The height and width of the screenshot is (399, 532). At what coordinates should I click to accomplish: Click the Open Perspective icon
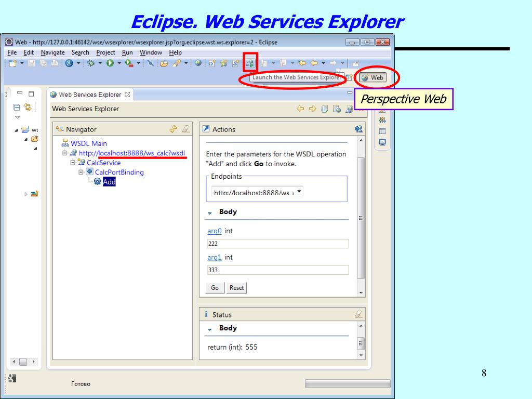pos(349,77)
